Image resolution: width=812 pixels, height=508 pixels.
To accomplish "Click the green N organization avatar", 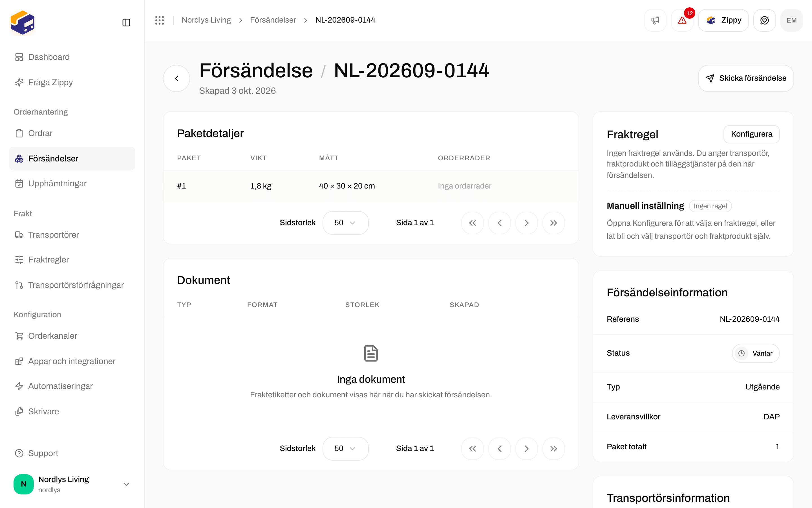I will click(23, 484).
